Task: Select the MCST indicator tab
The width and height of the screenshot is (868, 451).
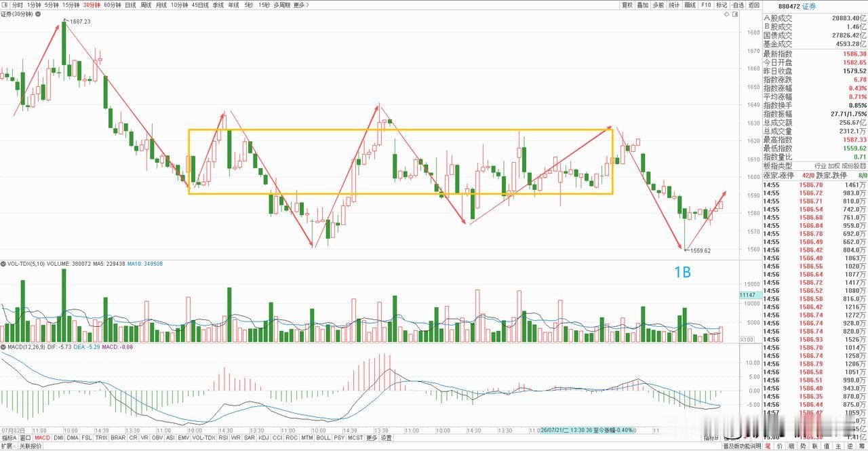Action: tap(355, 438)
